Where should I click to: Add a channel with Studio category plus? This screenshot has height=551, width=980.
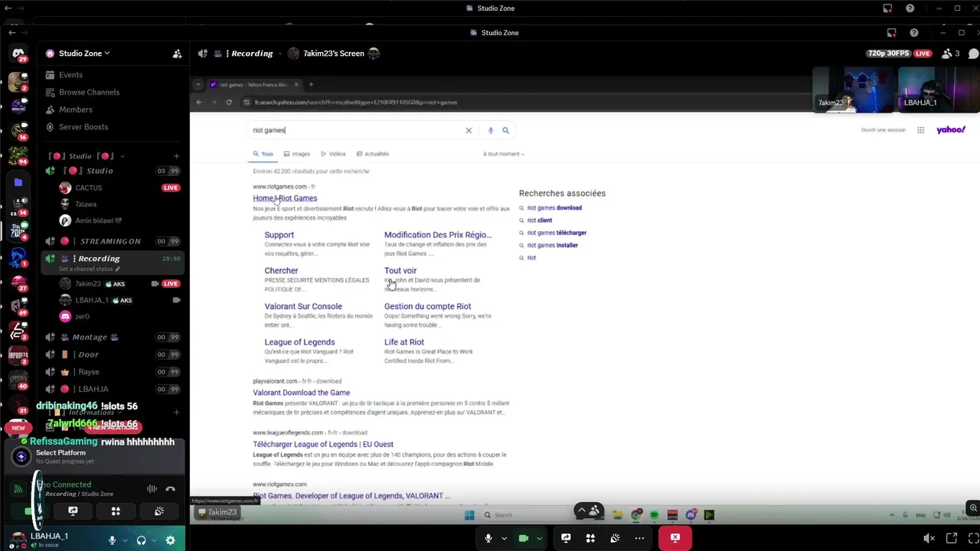[x=176, y=156]
